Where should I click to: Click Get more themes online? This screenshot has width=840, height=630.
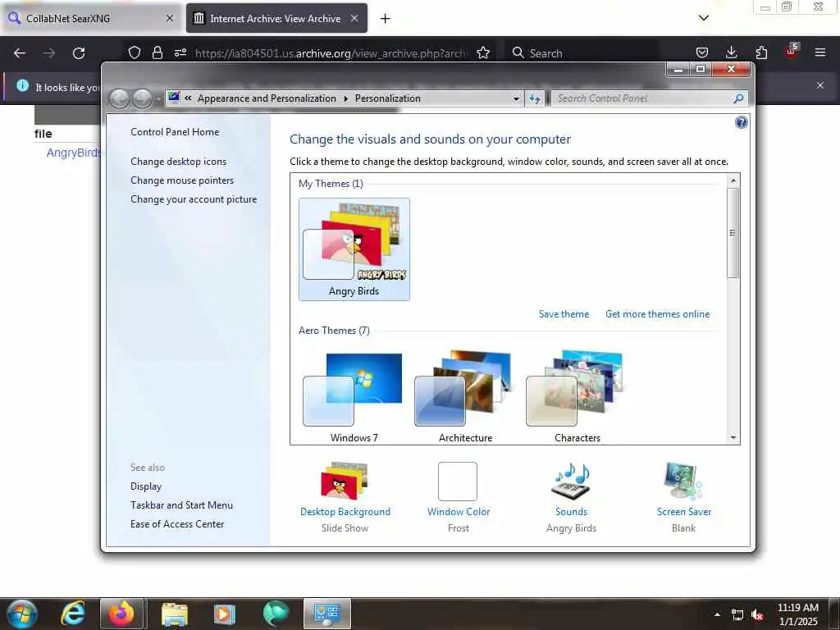click(x=657, y=314)
